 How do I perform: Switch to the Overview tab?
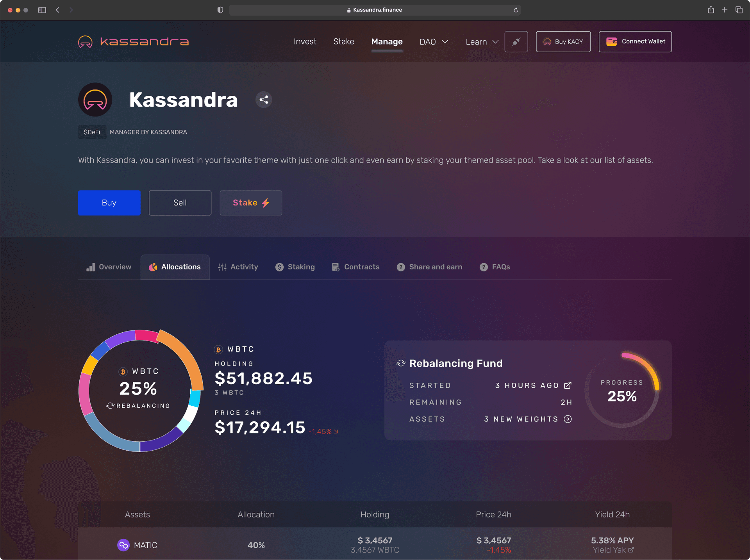109,267
